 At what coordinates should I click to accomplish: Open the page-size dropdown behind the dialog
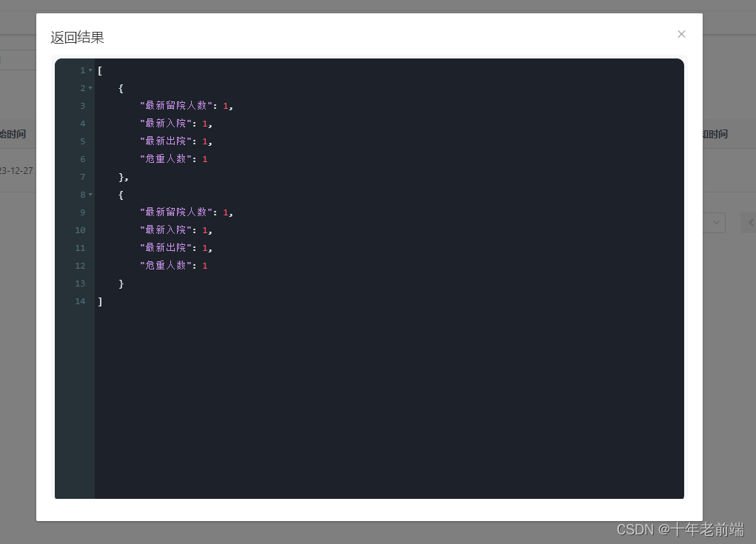[x=714, y=223]
